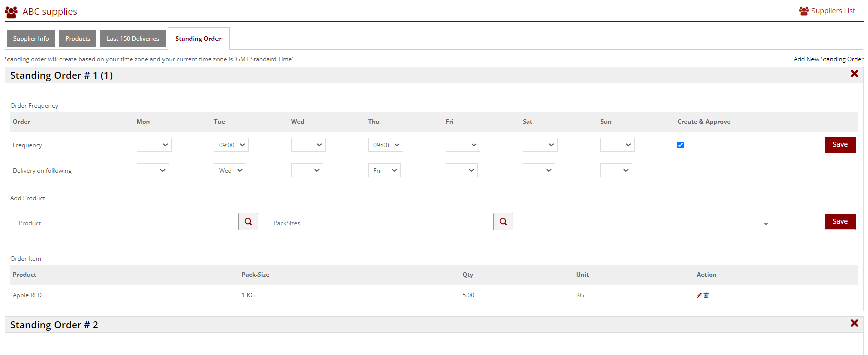
Task: Click the Suppliers List people icon
Action: click(804, 11)
